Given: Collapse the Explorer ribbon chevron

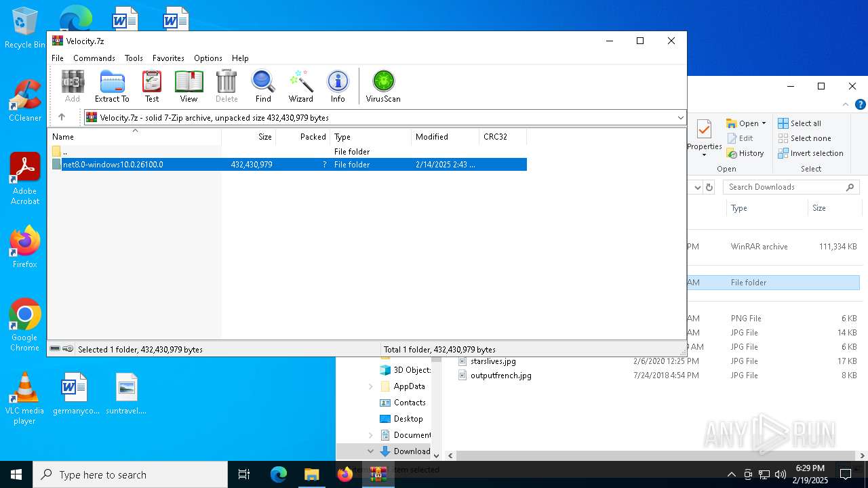Looking at the screenshot, I should pos(846,104).
